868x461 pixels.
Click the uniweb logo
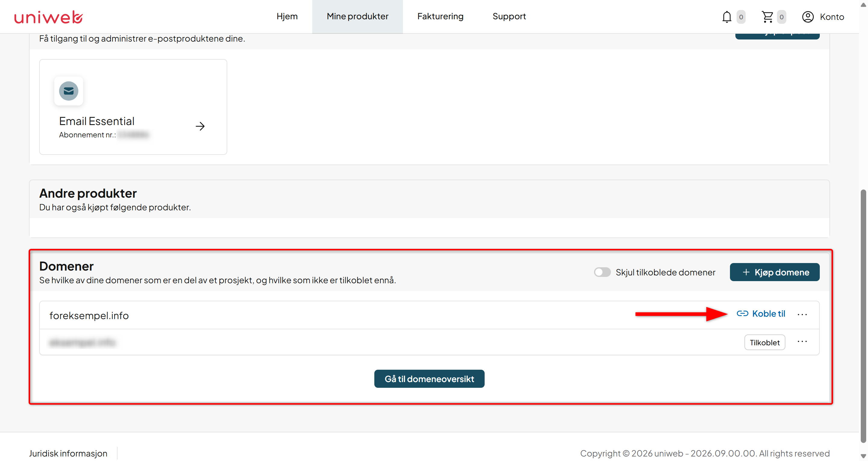[49, 17]
